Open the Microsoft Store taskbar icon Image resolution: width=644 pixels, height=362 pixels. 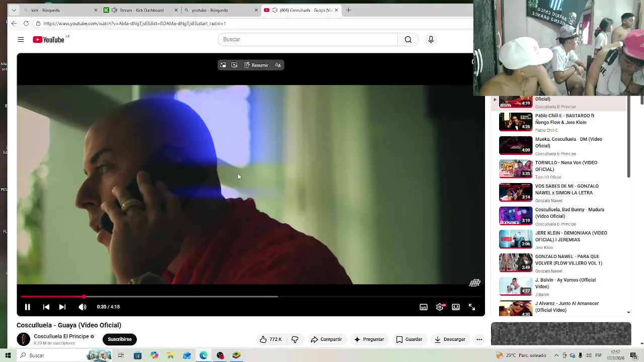click(x=138, y=355)
